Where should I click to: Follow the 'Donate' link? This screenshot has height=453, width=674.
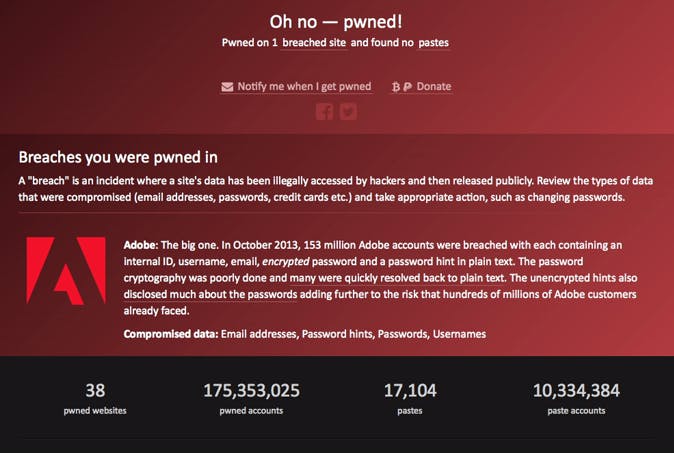tap(434, 87)
